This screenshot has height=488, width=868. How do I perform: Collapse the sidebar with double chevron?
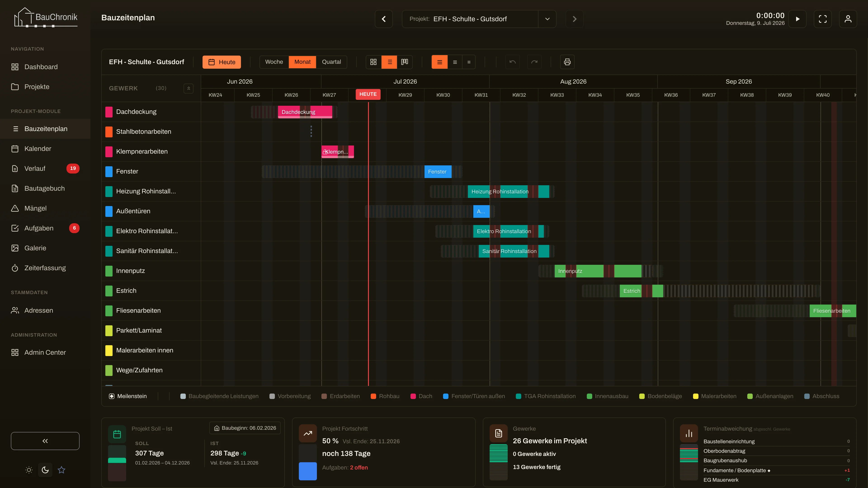45,441
